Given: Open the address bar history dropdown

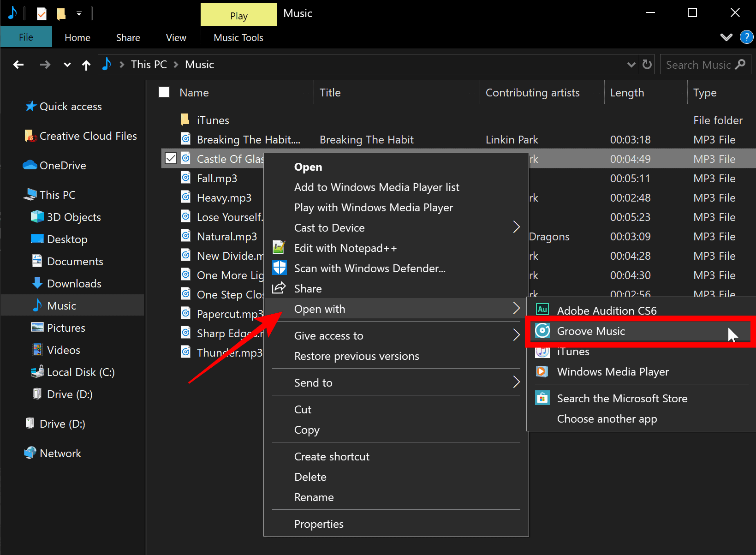Looking at the screenshot, I should point(631,65).
